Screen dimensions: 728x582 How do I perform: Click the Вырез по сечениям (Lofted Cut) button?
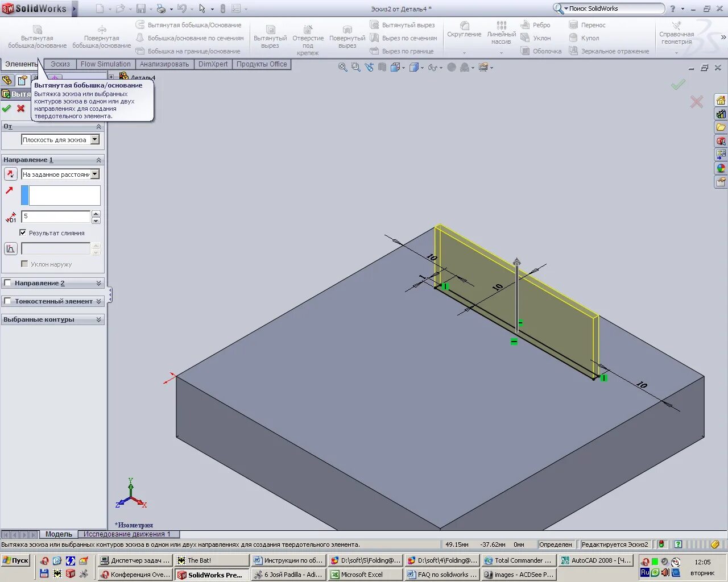(403, 38)
